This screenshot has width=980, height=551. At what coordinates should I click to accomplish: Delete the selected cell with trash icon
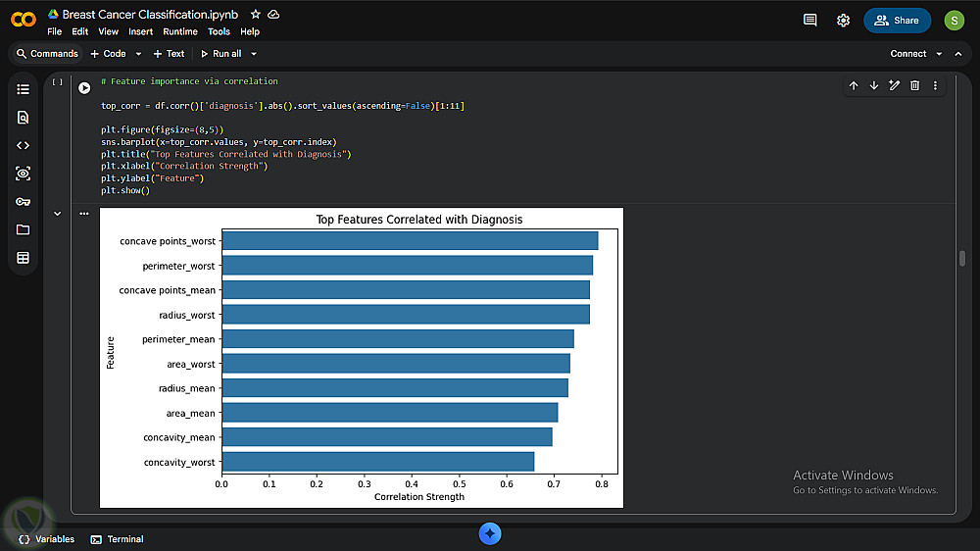[914, 86]
